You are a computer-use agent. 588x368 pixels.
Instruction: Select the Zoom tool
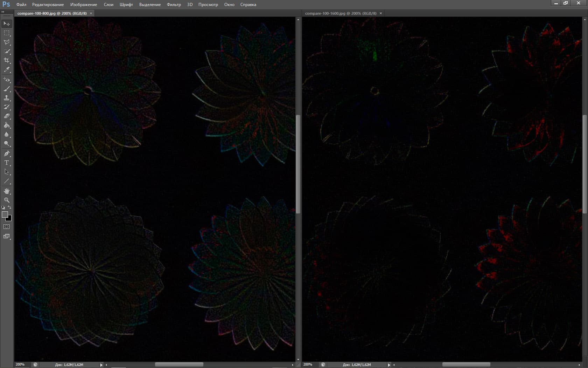pos(7,200)
